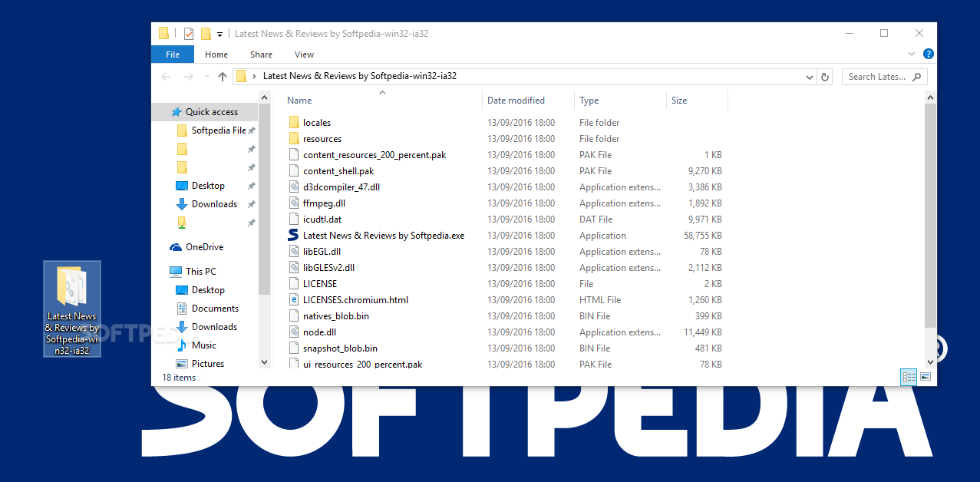The width and height of the screenshot is (980, 482).
Task: Switch to Details view layout
Action: click(909, 377)
